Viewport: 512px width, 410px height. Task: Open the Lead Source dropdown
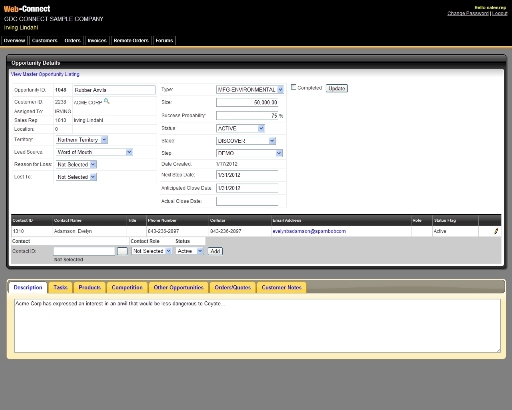click(x=94, y=152)
